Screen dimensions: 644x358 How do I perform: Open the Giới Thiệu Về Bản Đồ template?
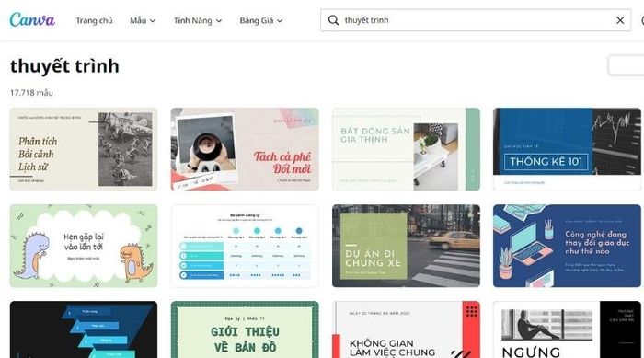coord(245,329)
